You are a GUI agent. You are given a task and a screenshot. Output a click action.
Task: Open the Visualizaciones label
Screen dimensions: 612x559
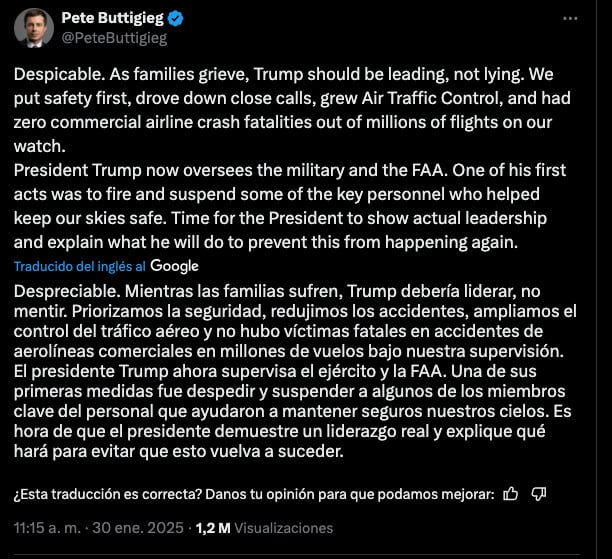(284, 527)
